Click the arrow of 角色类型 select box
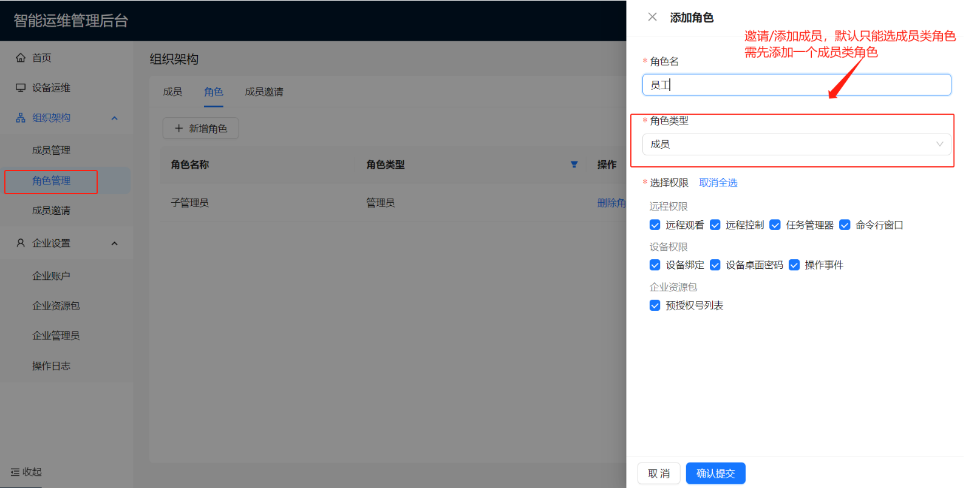 click(939, 144)
